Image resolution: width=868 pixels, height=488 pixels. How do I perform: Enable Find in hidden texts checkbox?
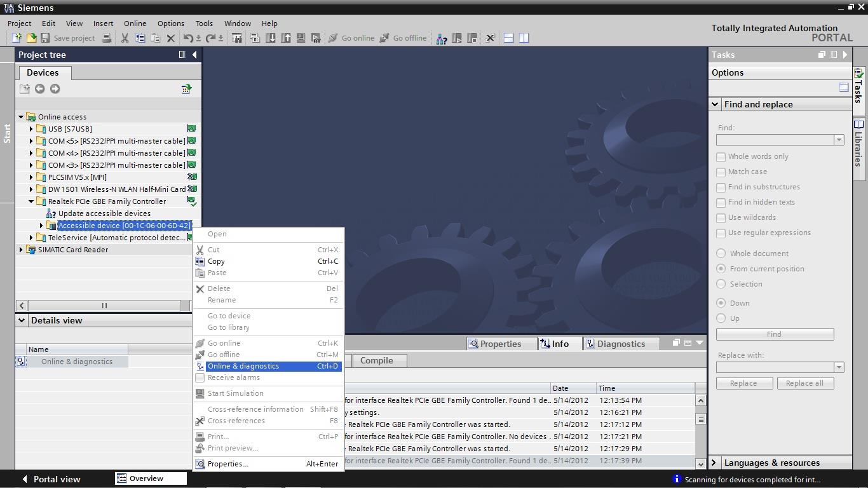tap(721, 202)
